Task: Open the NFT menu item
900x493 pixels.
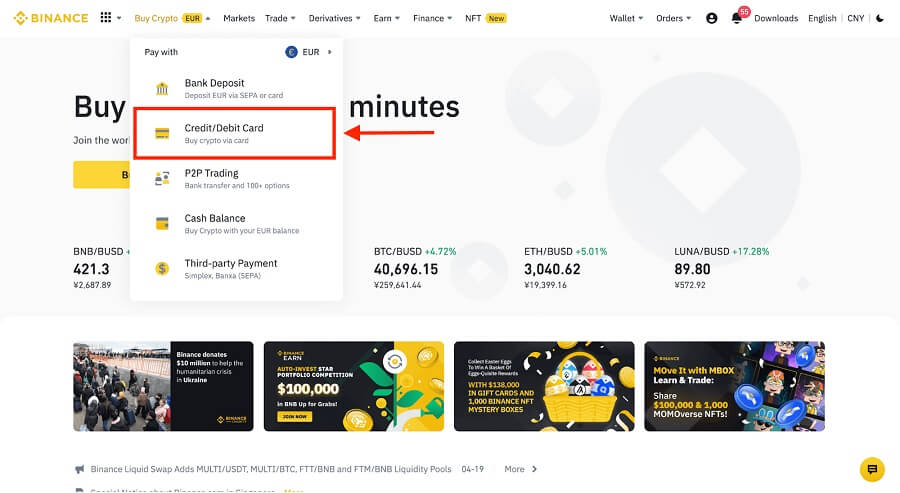Action: point(473,18)
